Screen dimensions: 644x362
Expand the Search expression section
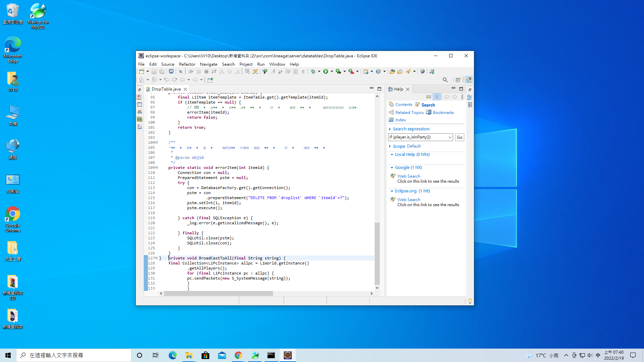390,129
